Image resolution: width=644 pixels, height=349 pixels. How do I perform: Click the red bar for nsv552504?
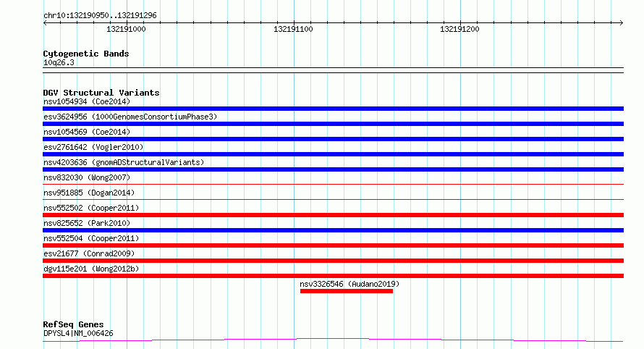pyautogui.click(x=333, y=245)
